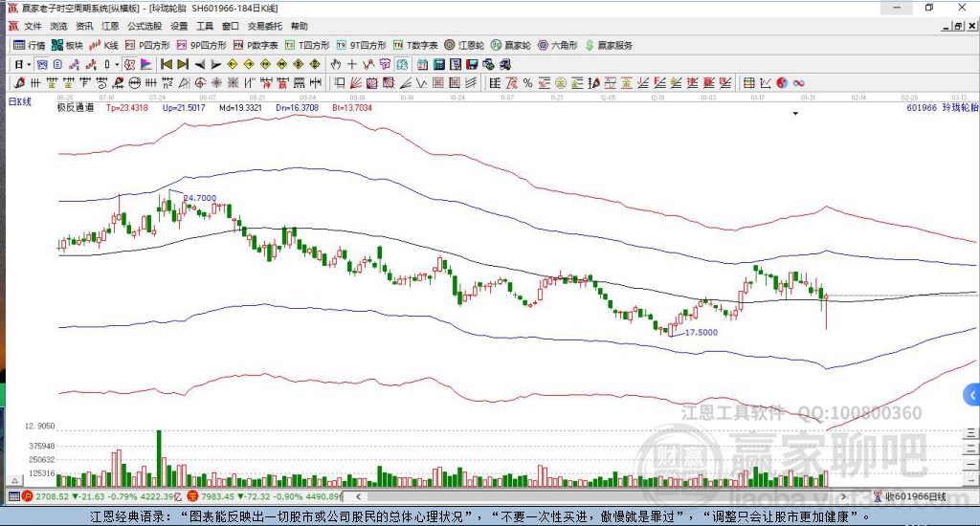Click the volume panel up-triangle button
This screenshot has width=980, height=526.
click(x=15, y=480)
